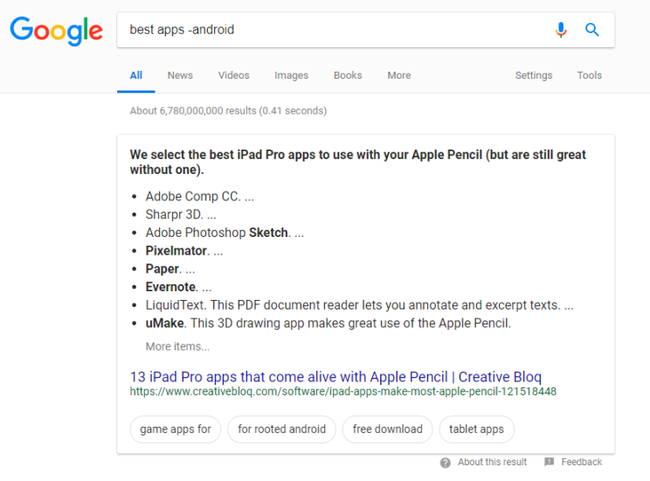The width and height of the screenshot is (650, 481).
Task: Open '13 iPad Pro apps' Creative Bloq link
Action: 336,377
